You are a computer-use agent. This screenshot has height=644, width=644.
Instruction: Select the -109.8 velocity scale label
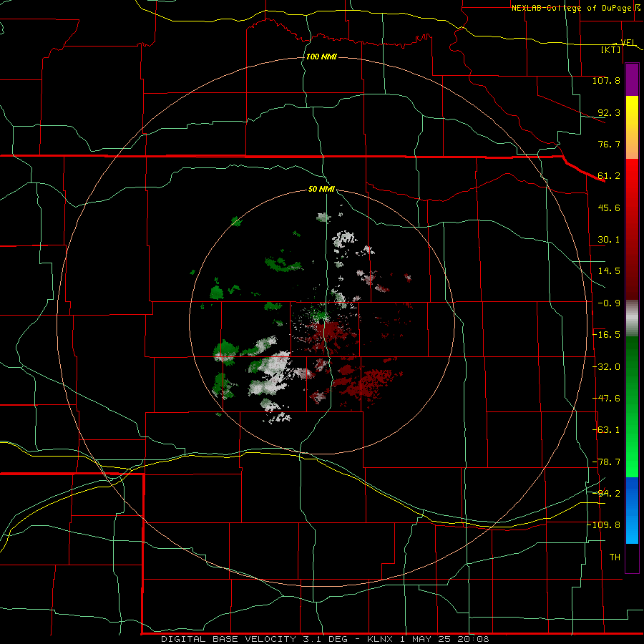click(x=604, y=525)
